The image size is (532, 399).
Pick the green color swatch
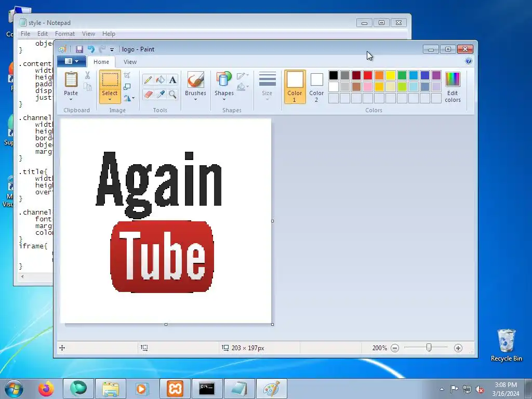click(402, 75)
